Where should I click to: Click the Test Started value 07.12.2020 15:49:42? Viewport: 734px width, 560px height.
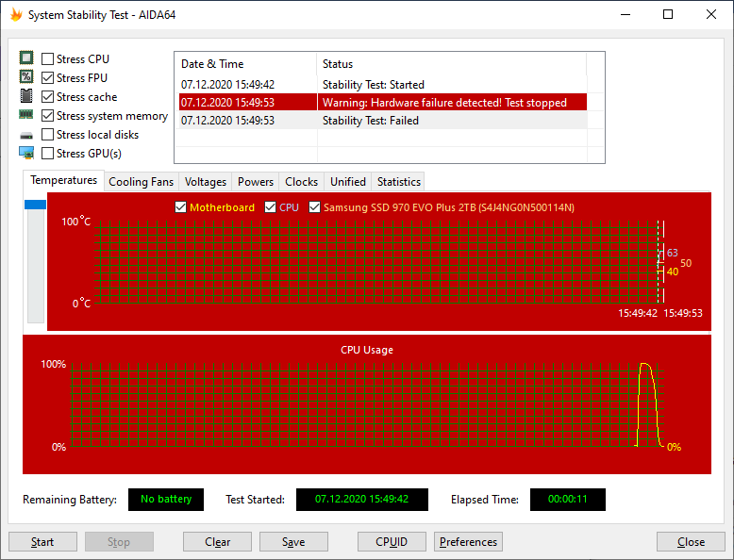pos(362,499)
